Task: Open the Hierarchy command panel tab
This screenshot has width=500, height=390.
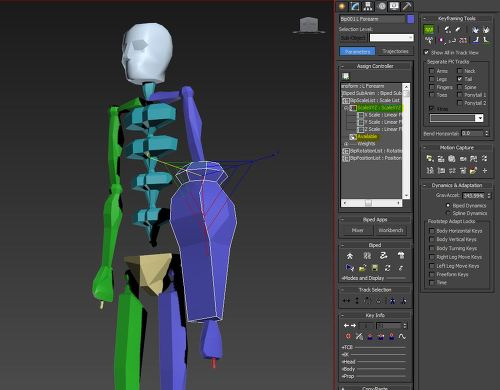Action: (368, 6)
